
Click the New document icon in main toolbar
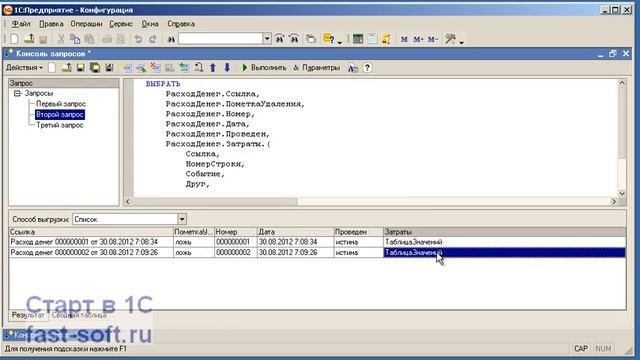[14, 39]
